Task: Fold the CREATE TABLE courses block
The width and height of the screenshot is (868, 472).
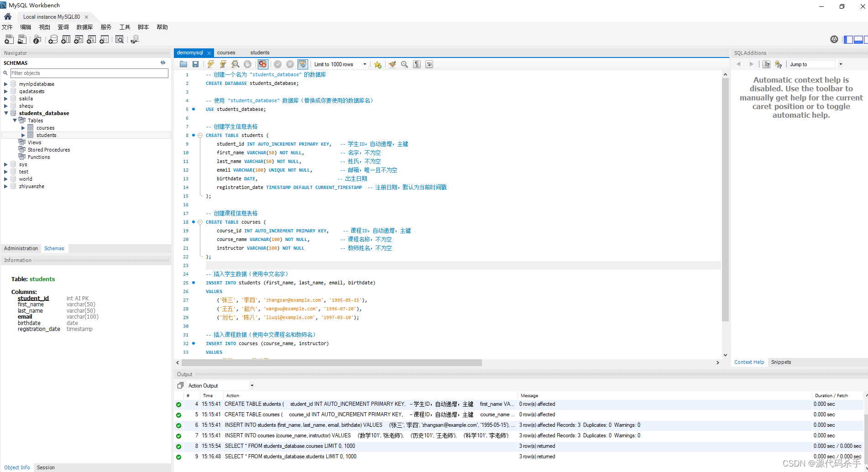Action: [x=200, y=222]
